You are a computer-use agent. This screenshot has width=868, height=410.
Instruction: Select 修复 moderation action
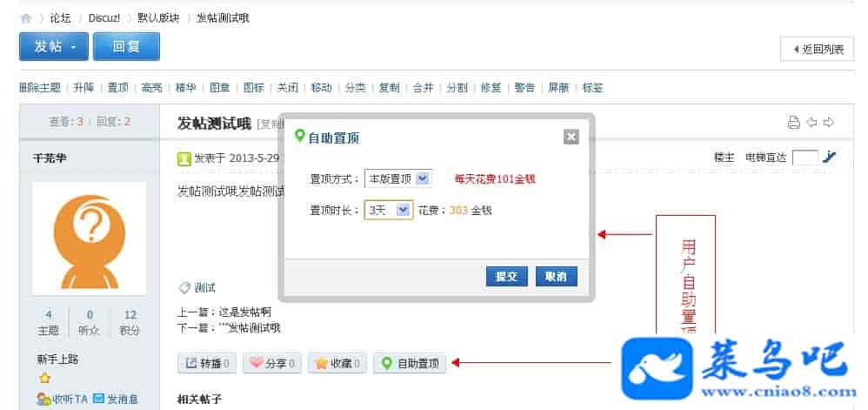[491, 88]
